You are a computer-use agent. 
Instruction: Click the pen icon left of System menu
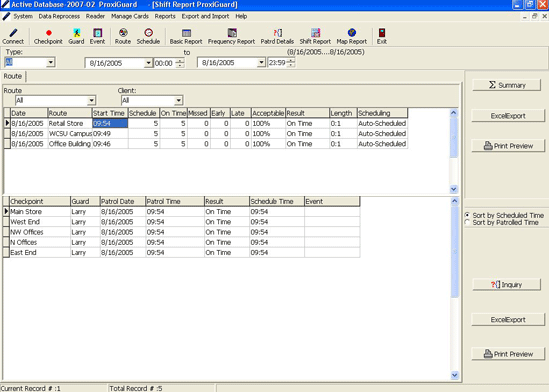6,16
